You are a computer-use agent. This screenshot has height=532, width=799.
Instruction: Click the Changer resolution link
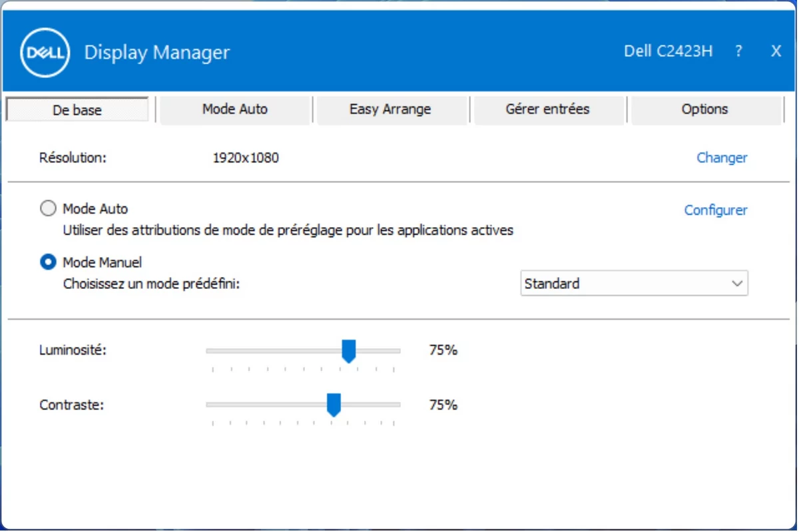pos(722,158)
